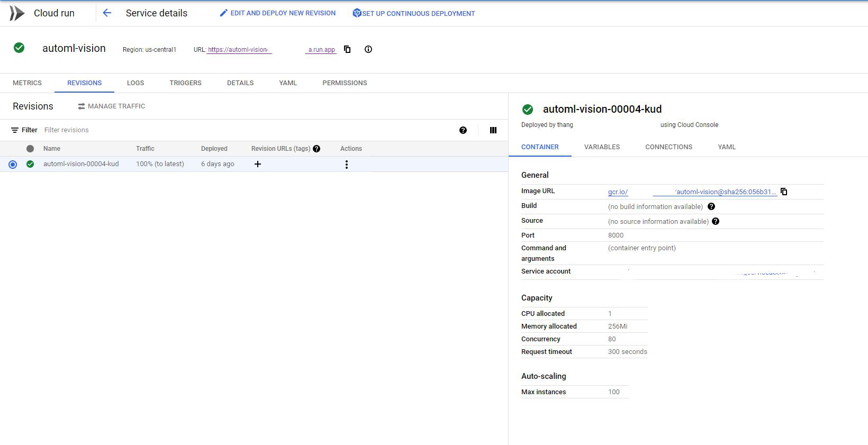The height and width of the screenshot is (445, 868).
Task: Show help for Revision URLs tags
Action: 317,149
